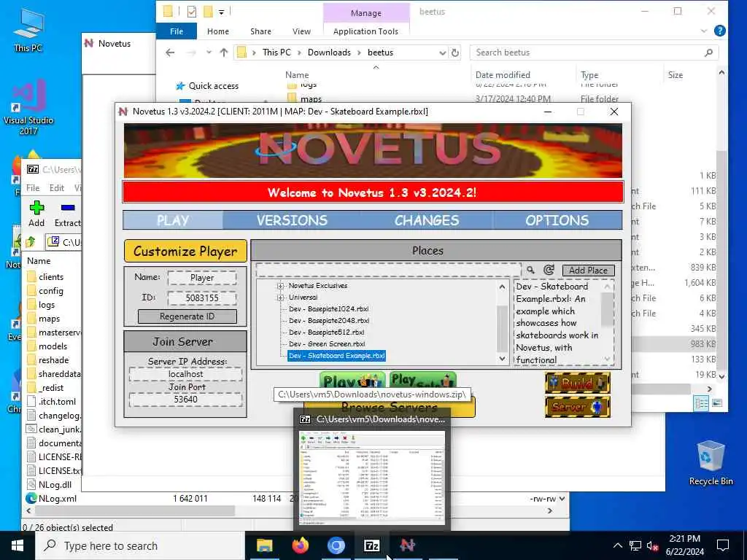The image size is (747, 560).
Task: Open the Recycle Bin desktop icon
Action: click(711, 463)
